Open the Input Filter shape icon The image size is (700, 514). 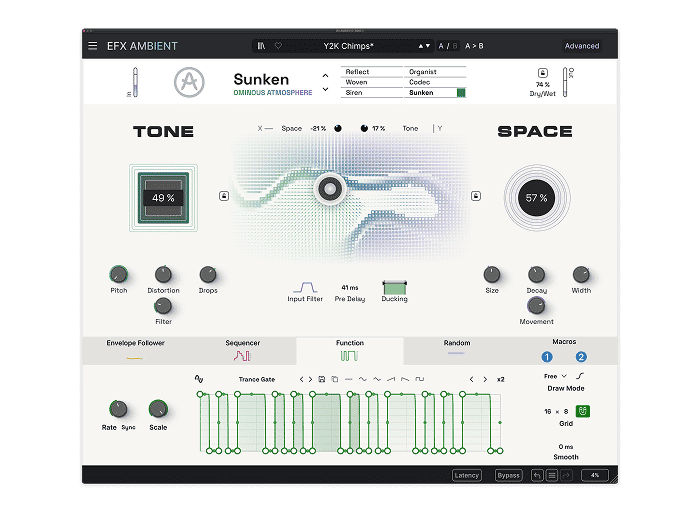coord(305,287)
